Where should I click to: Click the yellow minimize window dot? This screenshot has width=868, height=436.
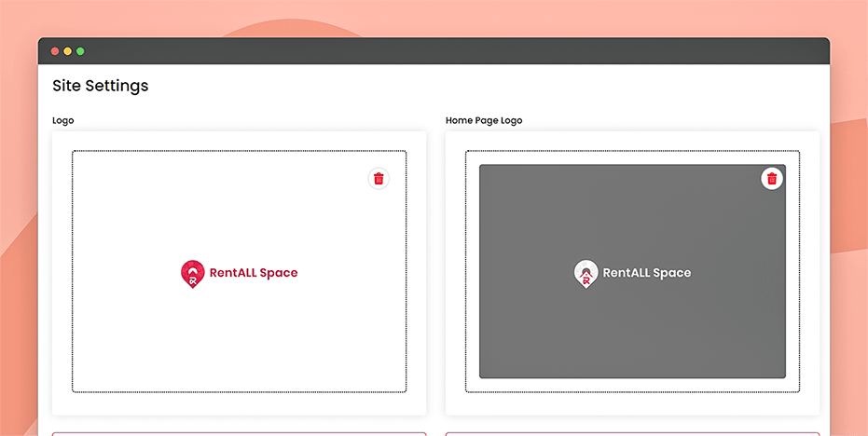point(67,51)
